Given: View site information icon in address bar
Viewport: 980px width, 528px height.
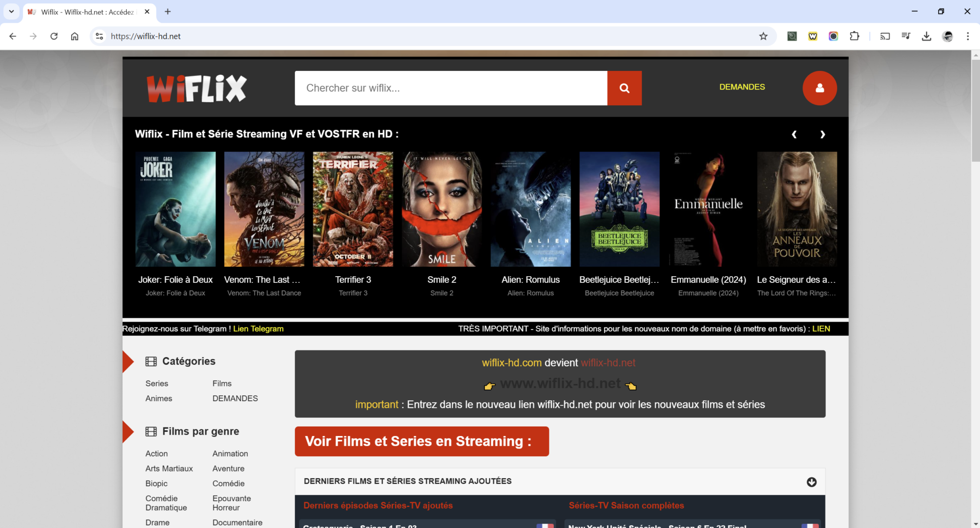Looking at the screenshot, I should pyautogui.click(x=99, y=36).
